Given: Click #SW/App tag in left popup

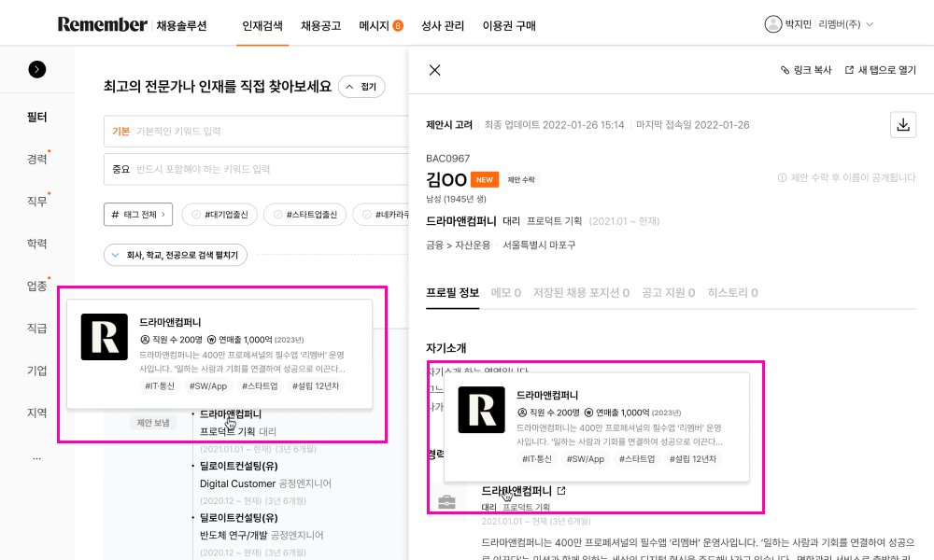Looking at the screenshot, I should click(x=208, y=386).
